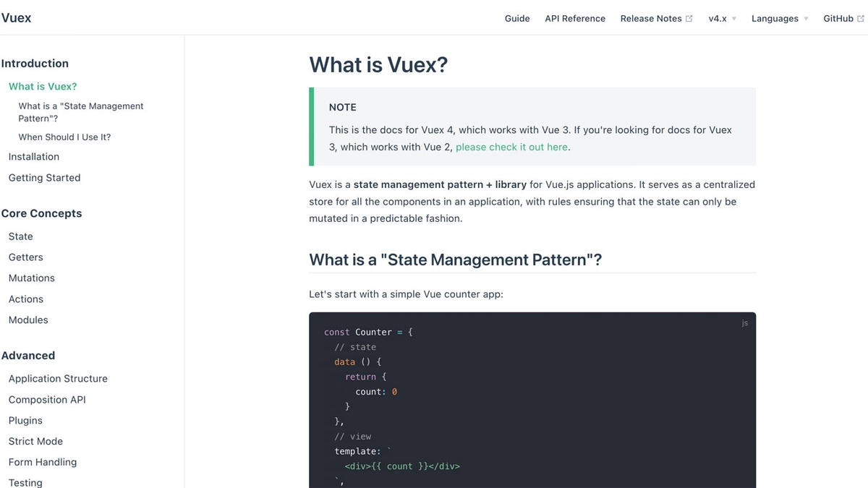Viewport: 868px width, 488px height.
Task: Open the Installation page from the sidebar
Action: click(x=33, y=156)
